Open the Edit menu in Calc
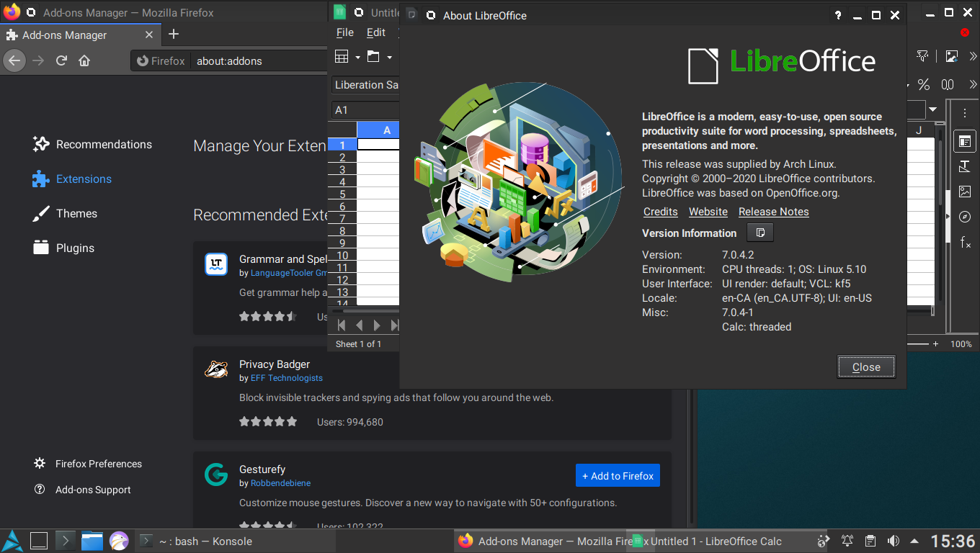 point(376,32)
